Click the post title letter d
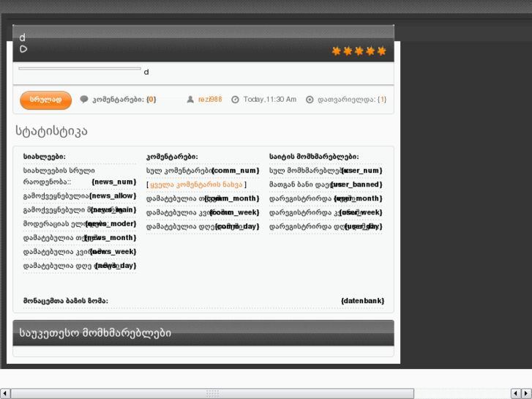The image size is (532, 399). tap(22, 37)
